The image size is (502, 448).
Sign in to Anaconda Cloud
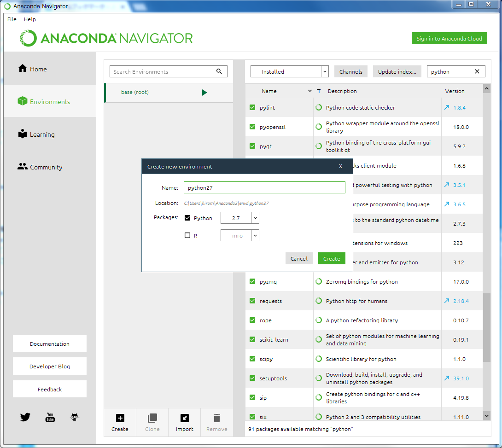point(449,38)
